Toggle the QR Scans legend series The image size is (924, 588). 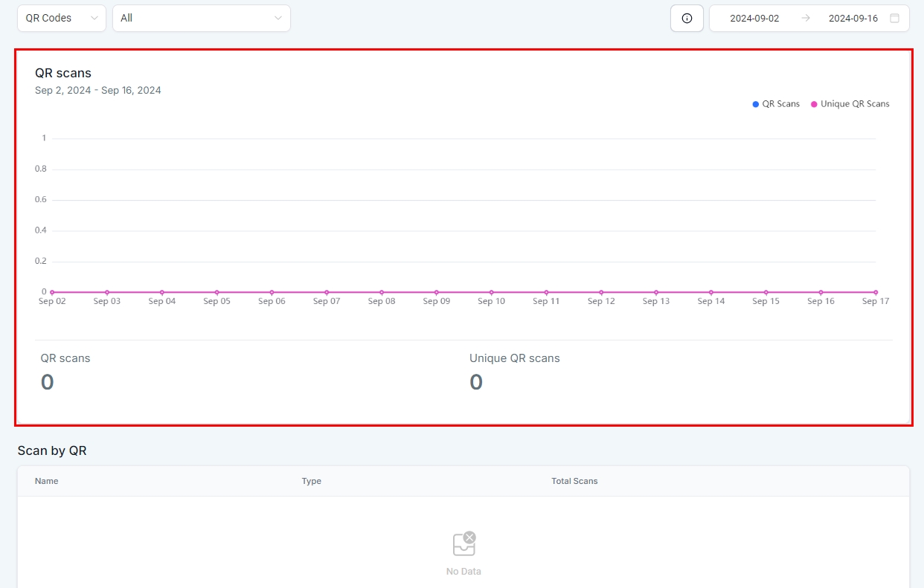[776, 104]
